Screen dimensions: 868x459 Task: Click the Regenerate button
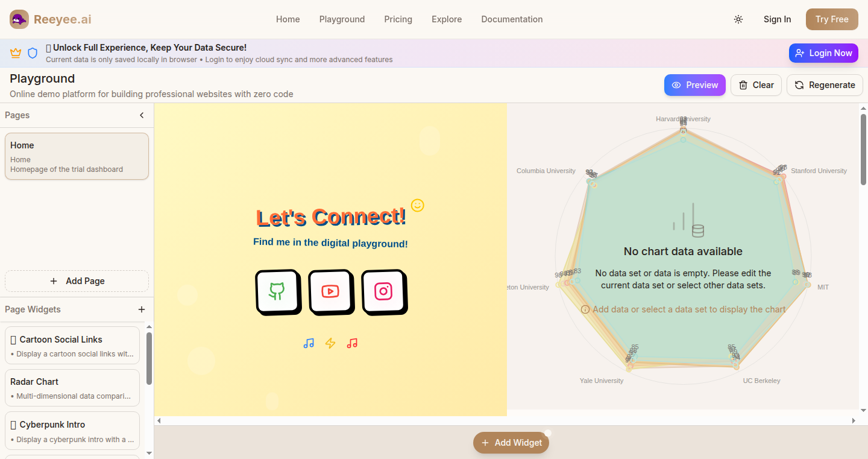point(825,85)
